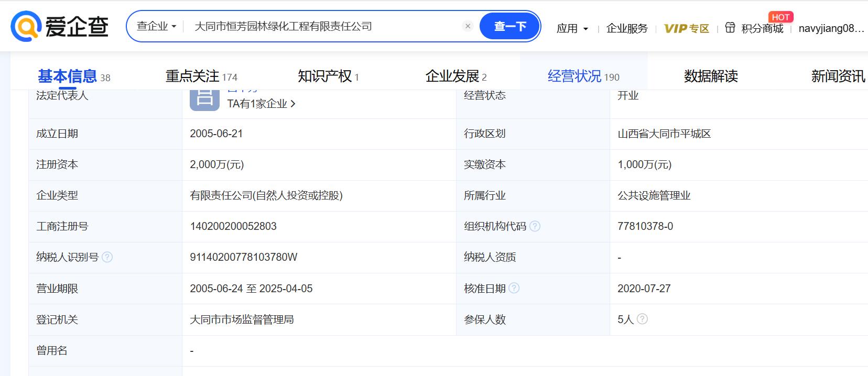Open the TA有1家企业 link
This screenshot has height=376, width=868.
tap(261, 104)
